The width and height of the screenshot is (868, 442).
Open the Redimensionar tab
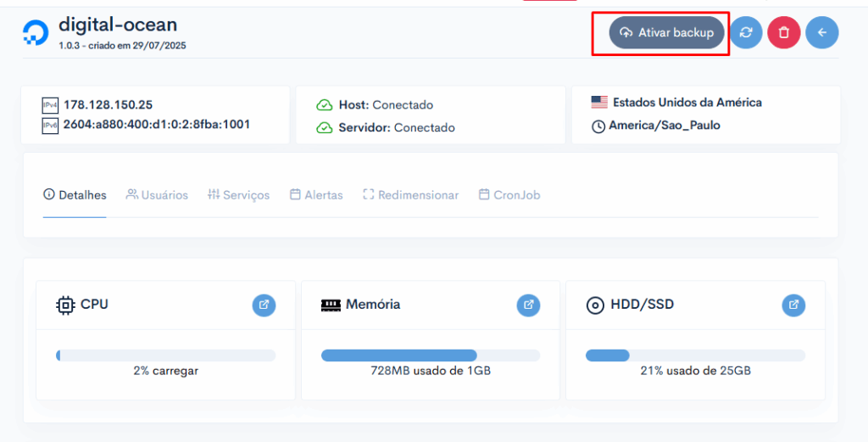coord(411,195)
